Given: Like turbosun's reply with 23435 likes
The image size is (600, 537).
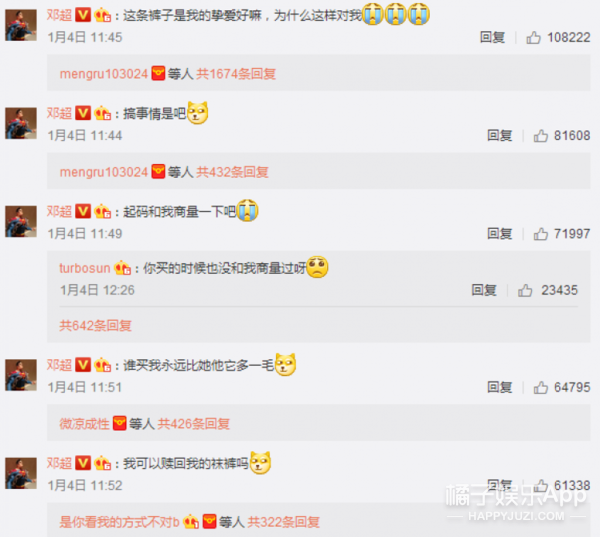Looking at the screenshot, I should point(525,290).
